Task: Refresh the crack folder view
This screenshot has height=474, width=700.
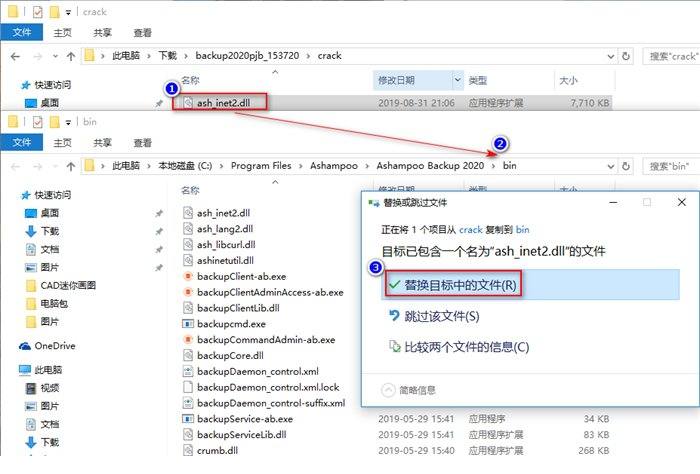Action: click(x=626, y=56)
